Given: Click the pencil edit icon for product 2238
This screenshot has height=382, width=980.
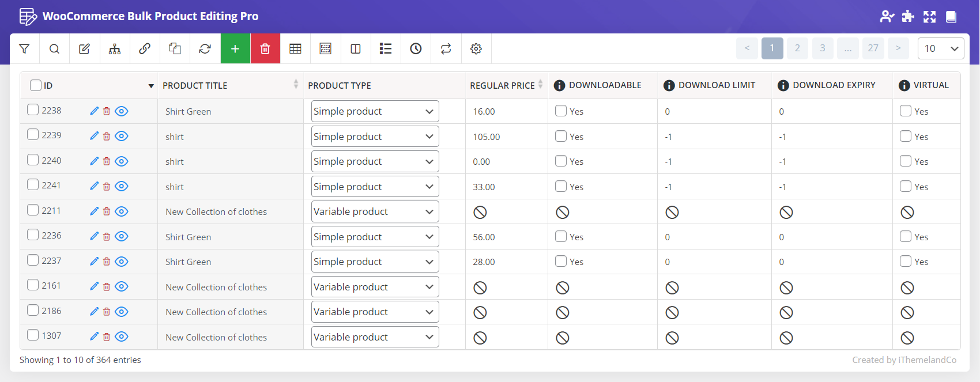Looking at the screenshot, I should [95, 111].
